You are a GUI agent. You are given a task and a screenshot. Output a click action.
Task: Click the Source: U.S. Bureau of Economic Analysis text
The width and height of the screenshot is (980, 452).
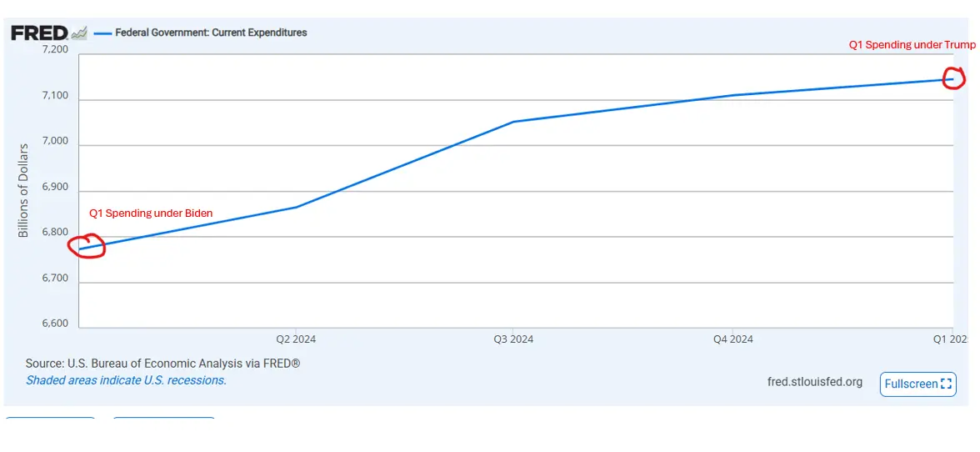click(x=162, y=364)
